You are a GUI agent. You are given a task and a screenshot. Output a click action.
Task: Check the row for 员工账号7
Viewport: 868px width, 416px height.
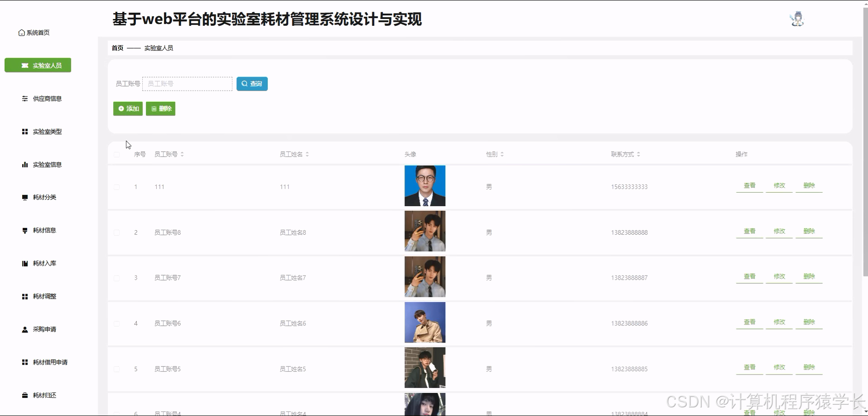(116, 278)
